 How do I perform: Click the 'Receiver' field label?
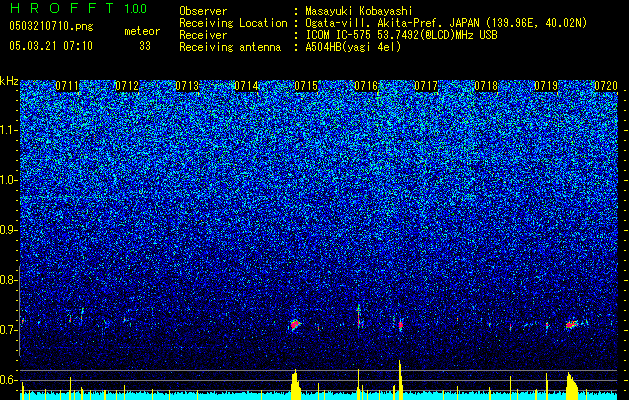(x=203, y=35)
